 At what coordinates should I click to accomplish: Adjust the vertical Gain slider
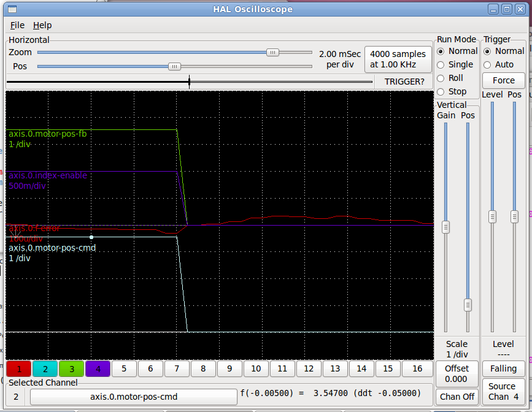tap(446, 227)
